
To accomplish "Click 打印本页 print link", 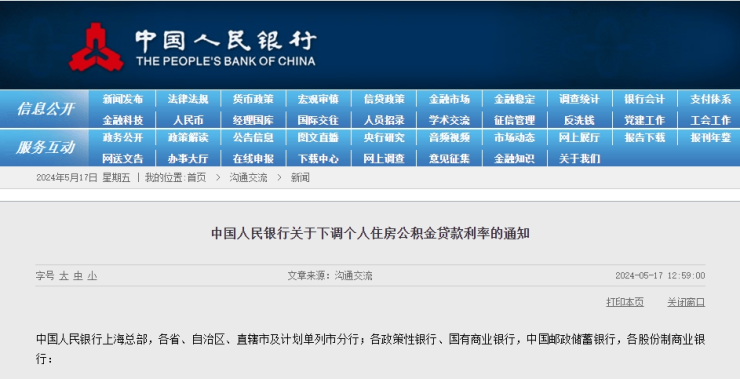I will tap(625, 302).
